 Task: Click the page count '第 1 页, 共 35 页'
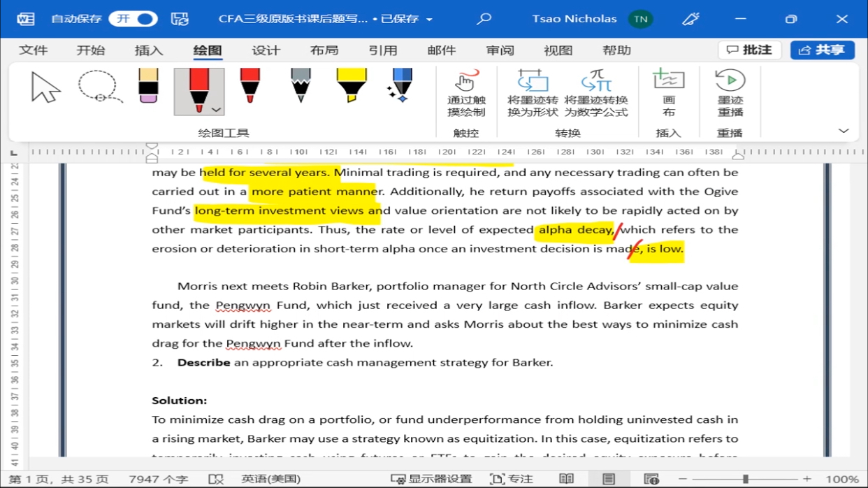tap(58, 479)
